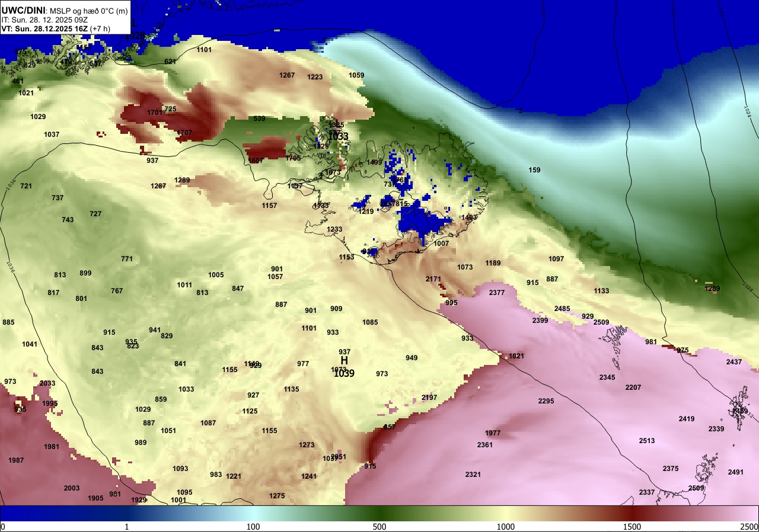Click the height value 1275

click(x=277, y=496)
